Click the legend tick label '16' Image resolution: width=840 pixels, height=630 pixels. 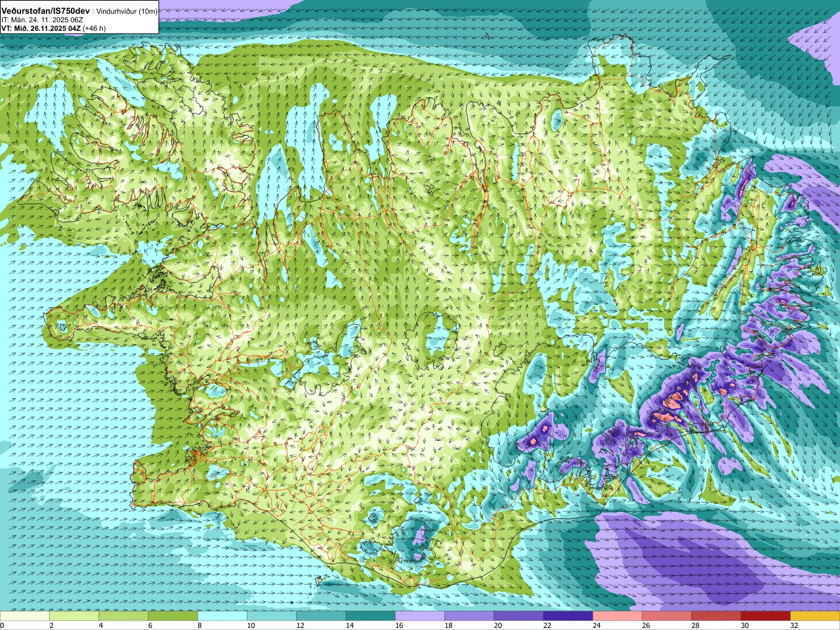(x=399, y=625)
